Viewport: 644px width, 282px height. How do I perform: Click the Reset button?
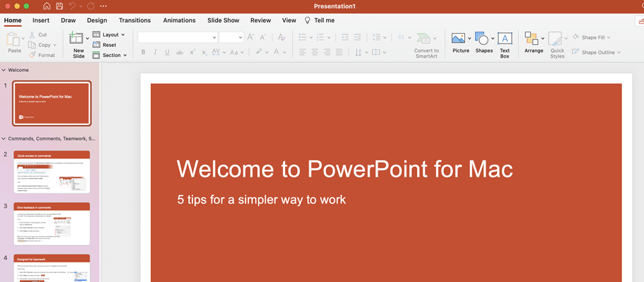pyautogui.click(x=105, y=45)
